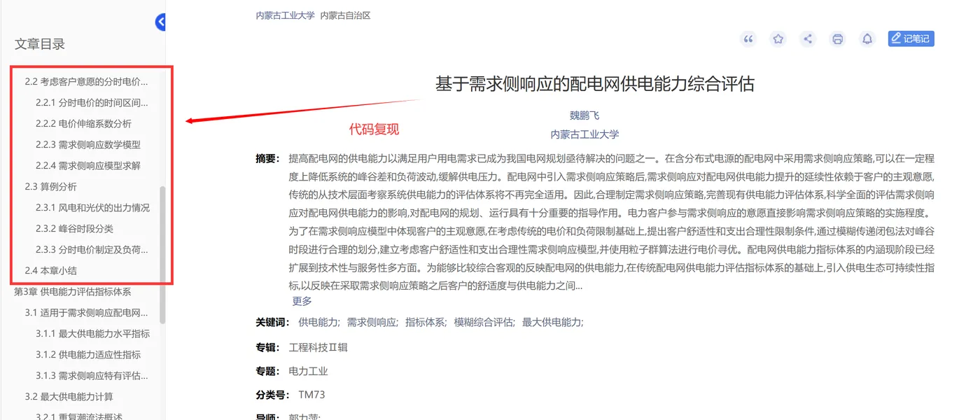Collapse the 文章目录 sidebar with blue arrow

(x=160, y=22)
